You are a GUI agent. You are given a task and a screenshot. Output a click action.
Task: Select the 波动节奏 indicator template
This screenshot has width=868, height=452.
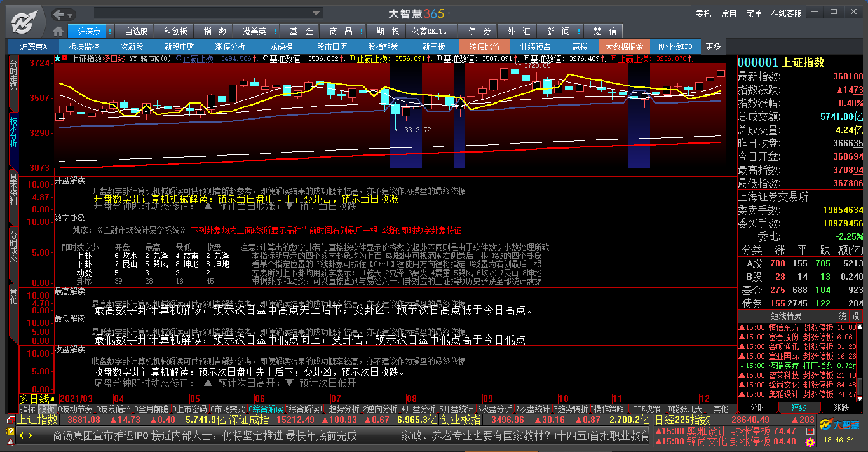point(75,409)
